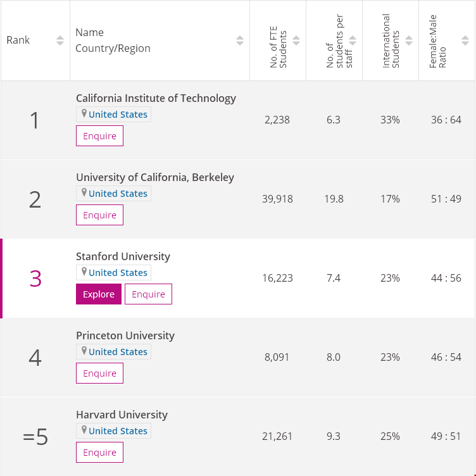The width and height of the screenshot is (476, 476).
Task: Enquire about California Institute of Technology
Action: (x=99, y=136)
